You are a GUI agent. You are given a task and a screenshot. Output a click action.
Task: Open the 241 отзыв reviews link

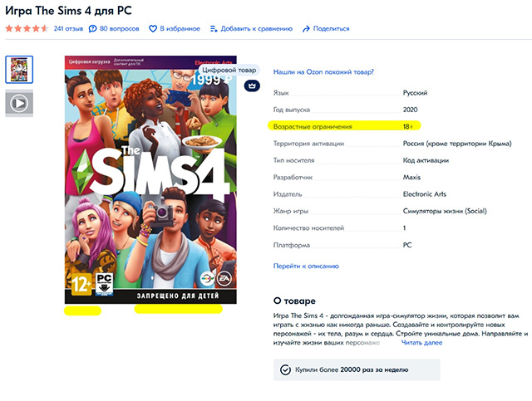pos(68,28)
